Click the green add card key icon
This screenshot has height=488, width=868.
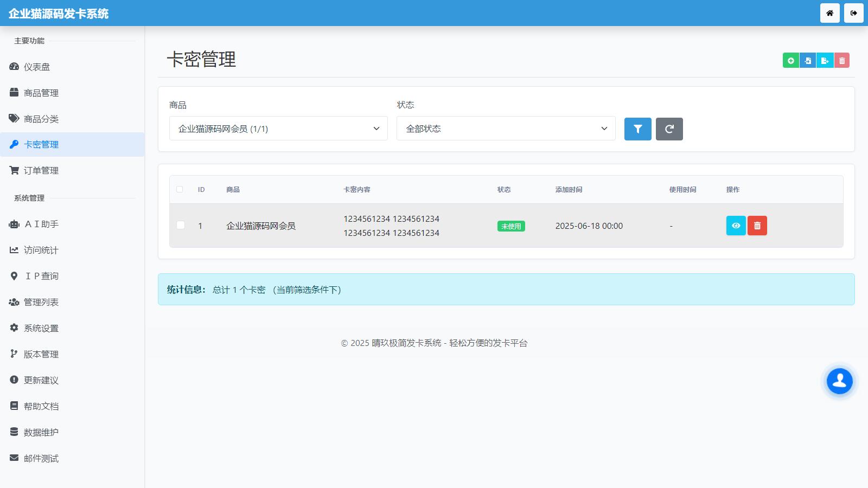[x=790, y=61]
